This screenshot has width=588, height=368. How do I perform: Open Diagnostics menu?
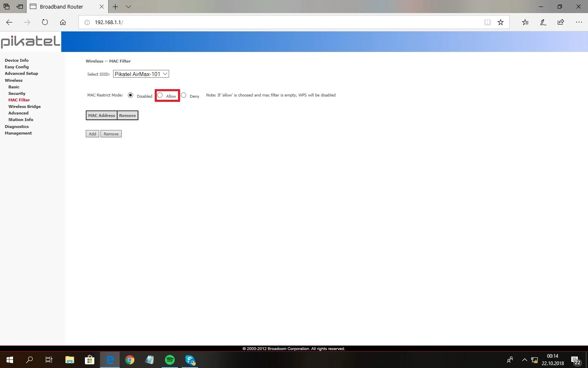(x=17, y=126)
